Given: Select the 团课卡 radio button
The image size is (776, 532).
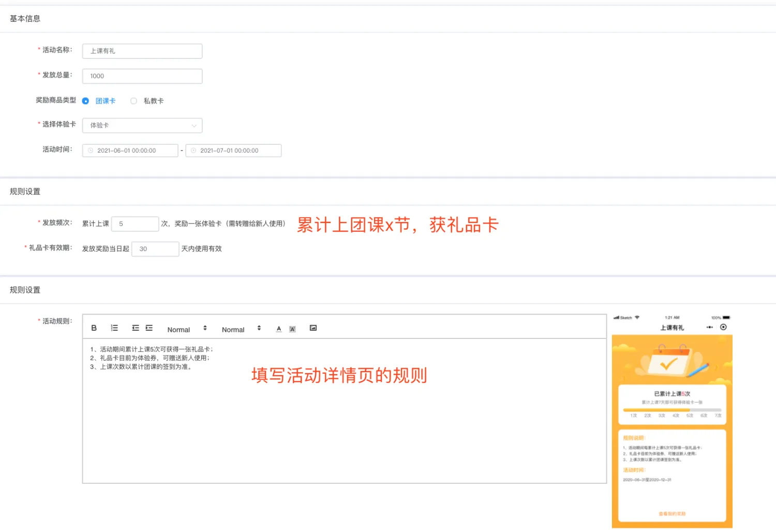Looking at the screenshot, I should point(86,101).
